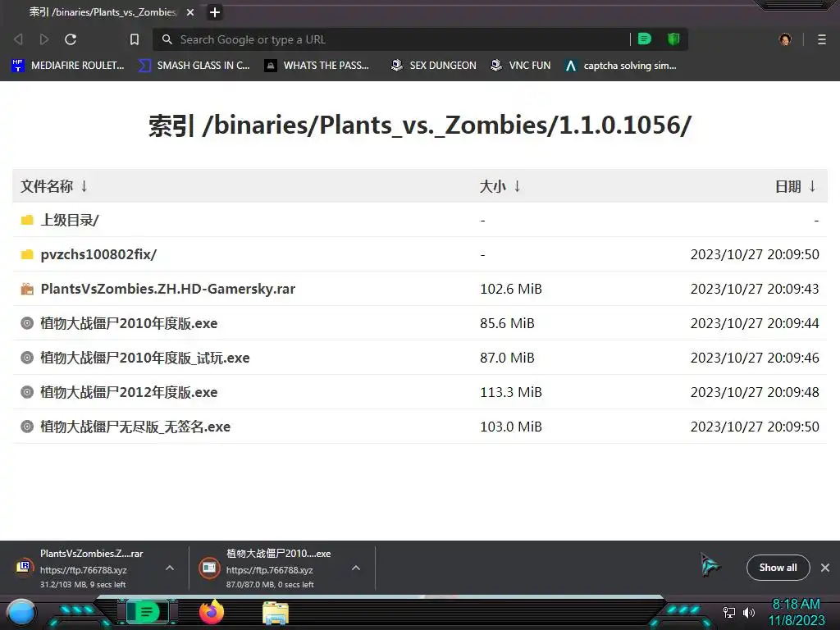Sort by 大小 column header

pos(500,186)
